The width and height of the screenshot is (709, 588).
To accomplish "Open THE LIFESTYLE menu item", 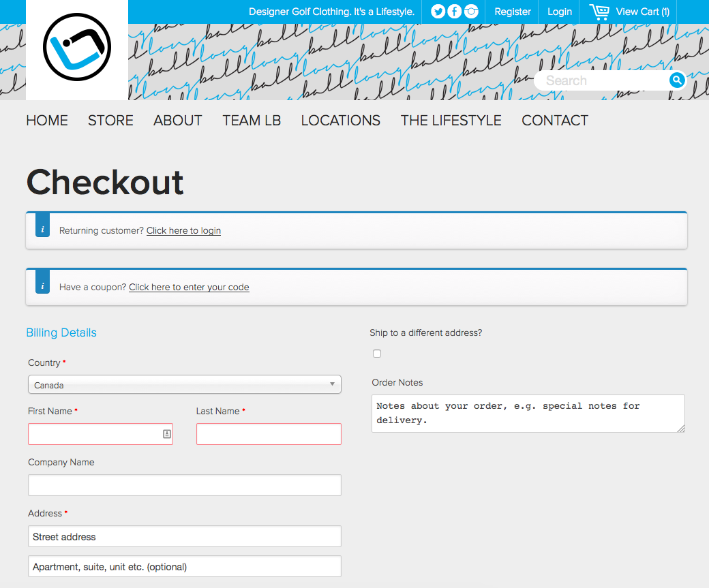I will point(451,121).
